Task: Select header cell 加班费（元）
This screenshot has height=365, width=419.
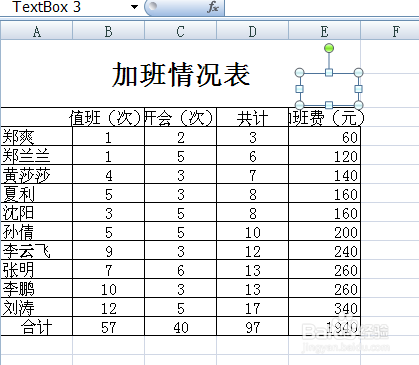Action: pos(324,117)
